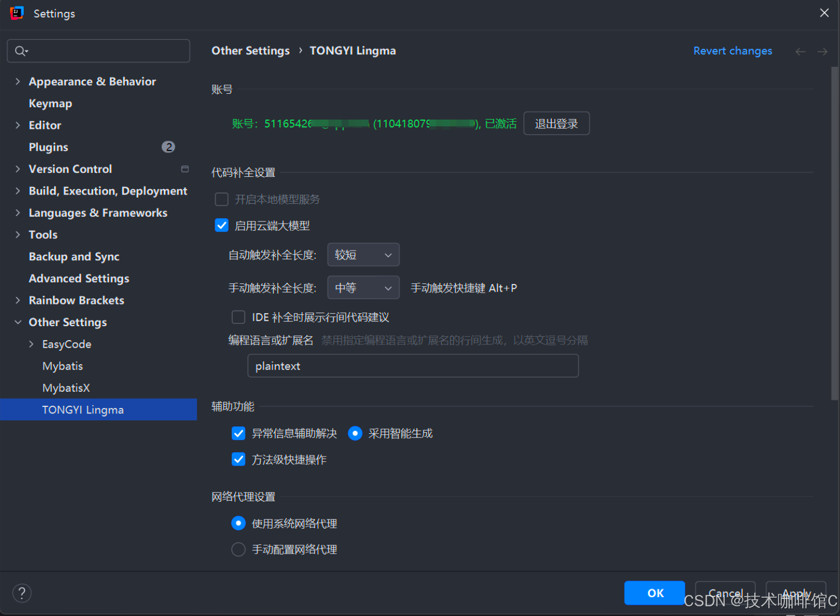Screen dimensions: 840x616
Task: Click the IntelliJ logo in title bar
Action: pyautogui.click(x=17, y=13)
